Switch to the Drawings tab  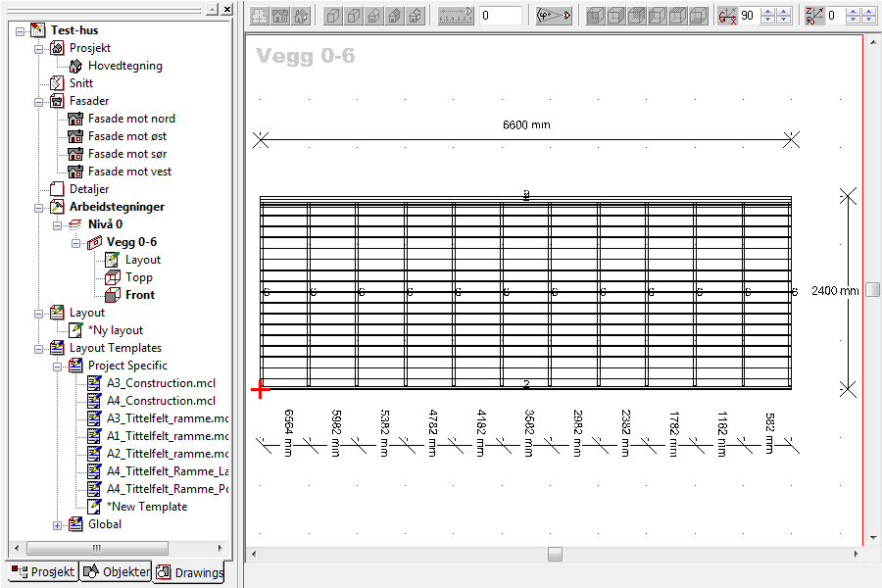[x=189, y=572]
